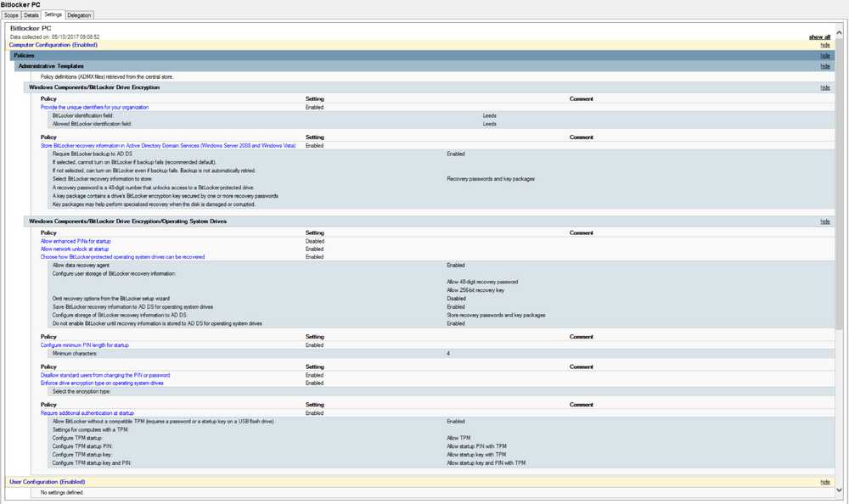Click 'Recovery passwords and key packages' value

(491, 179)
